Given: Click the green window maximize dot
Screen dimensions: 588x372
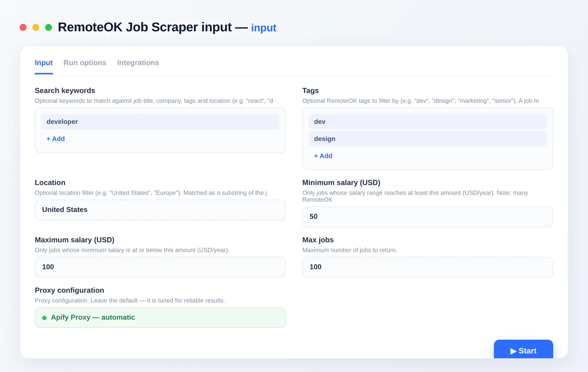Looking at the screenshot, I should tap(49, 27).
